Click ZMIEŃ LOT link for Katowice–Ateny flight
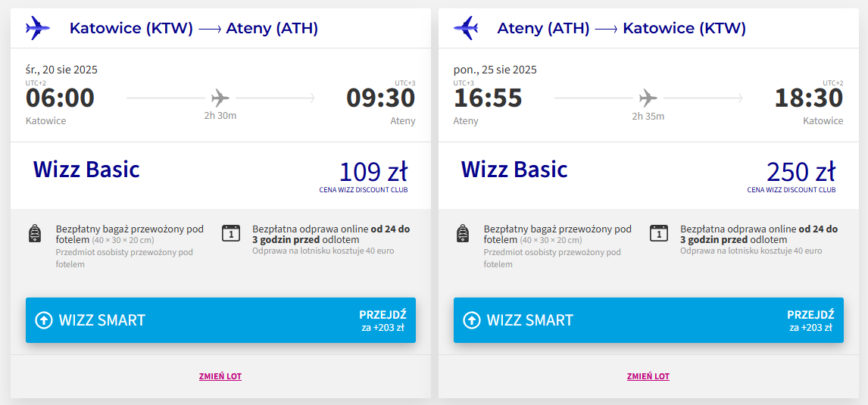868x405 pixels. (220, 376)
